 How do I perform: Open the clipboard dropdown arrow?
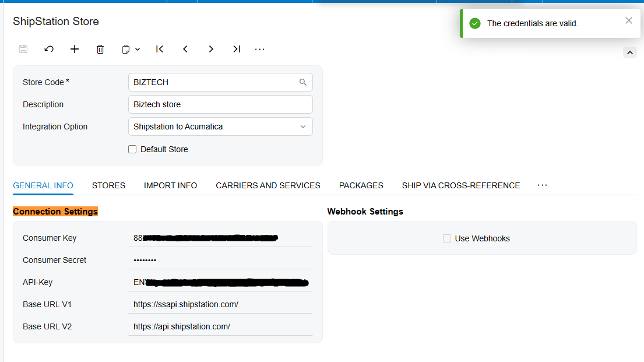pyautogui.click(x=138, y=50)
